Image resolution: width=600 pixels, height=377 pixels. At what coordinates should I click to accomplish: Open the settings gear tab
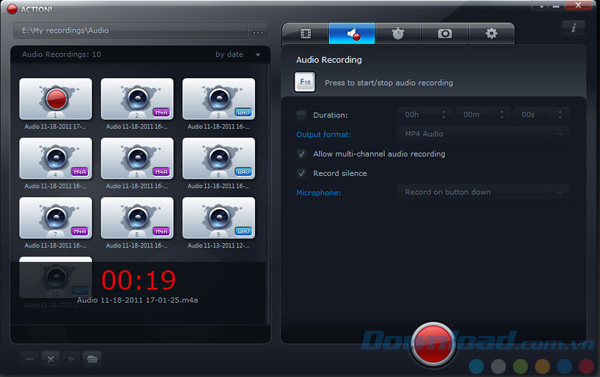point(491,34)
